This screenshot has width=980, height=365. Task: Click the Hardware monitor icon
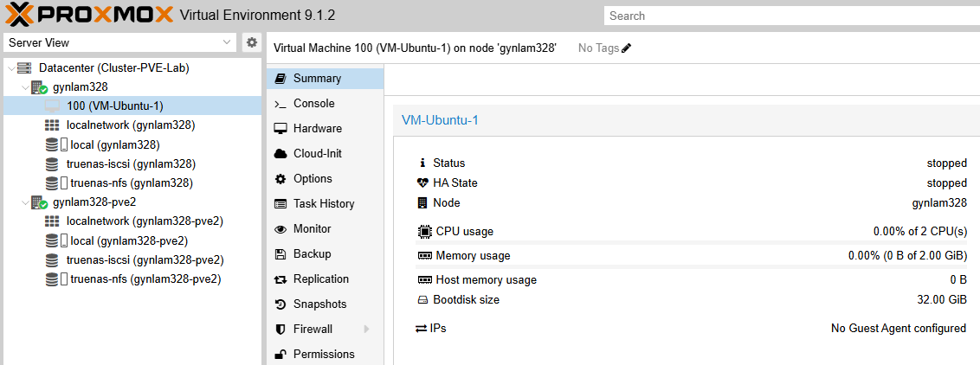[x=280, y=129]
